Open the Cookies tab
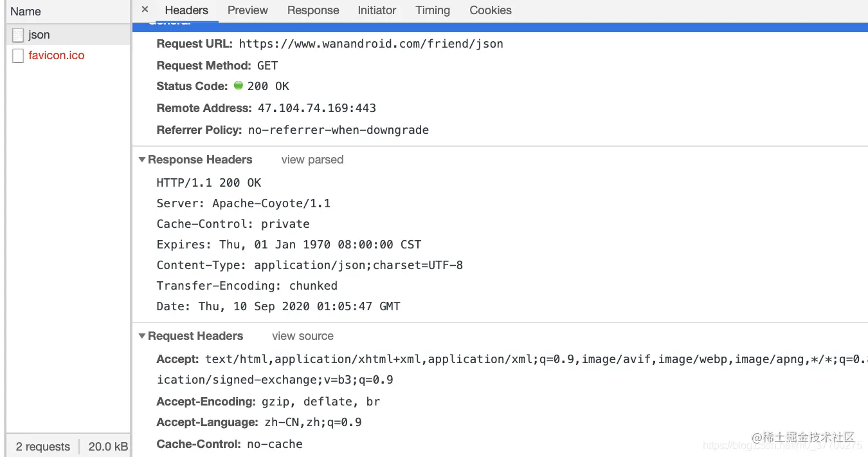 pyautogui.click(x=491, y=10)
